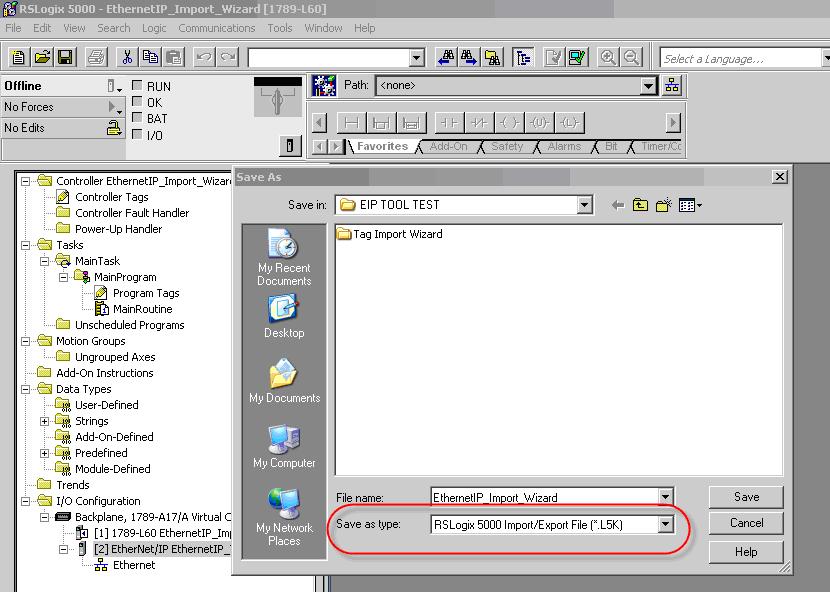Click the New project toolbar icon

coord(18,57)
